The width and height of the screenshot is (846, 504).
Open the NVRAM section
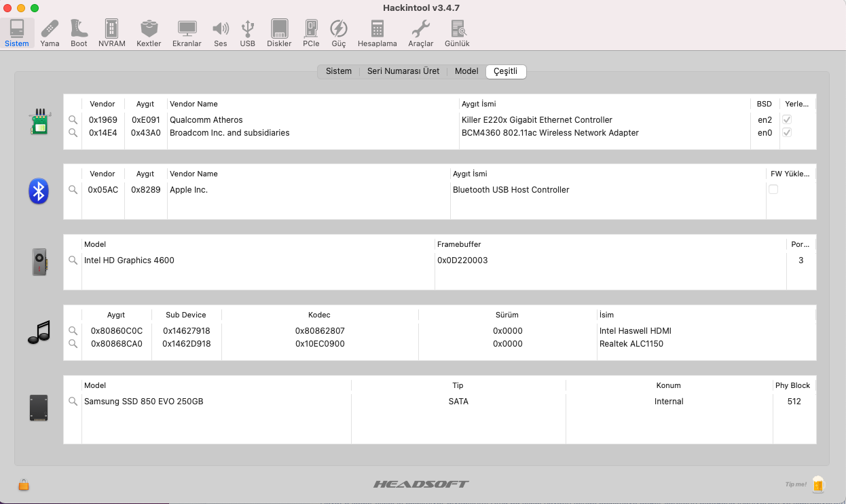(111, 33)
